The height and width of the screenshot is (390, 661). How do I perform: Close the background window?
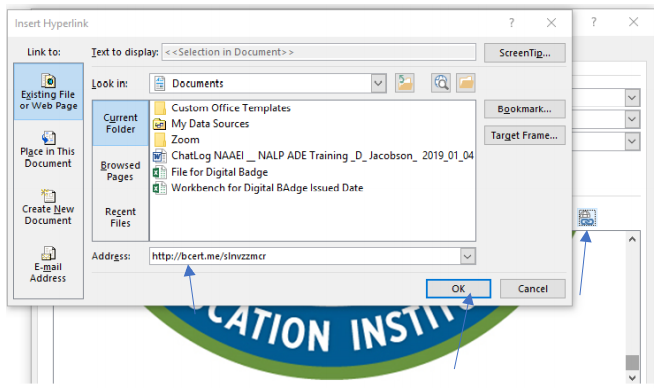634,22
